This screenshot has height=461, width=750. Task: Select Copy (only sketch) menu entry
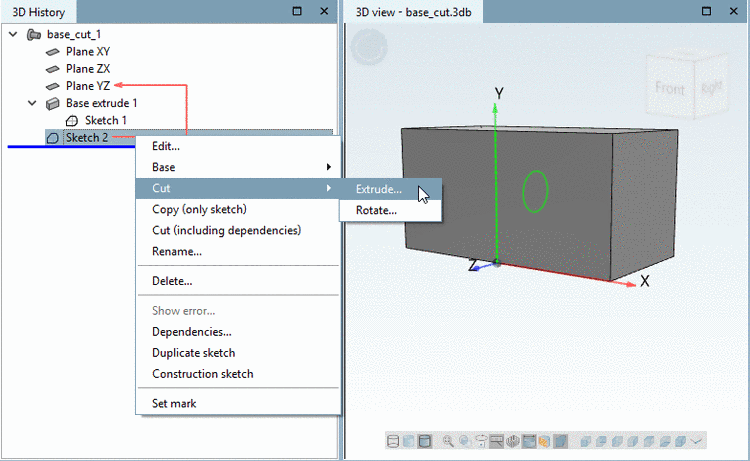click(x=238, y=209)
